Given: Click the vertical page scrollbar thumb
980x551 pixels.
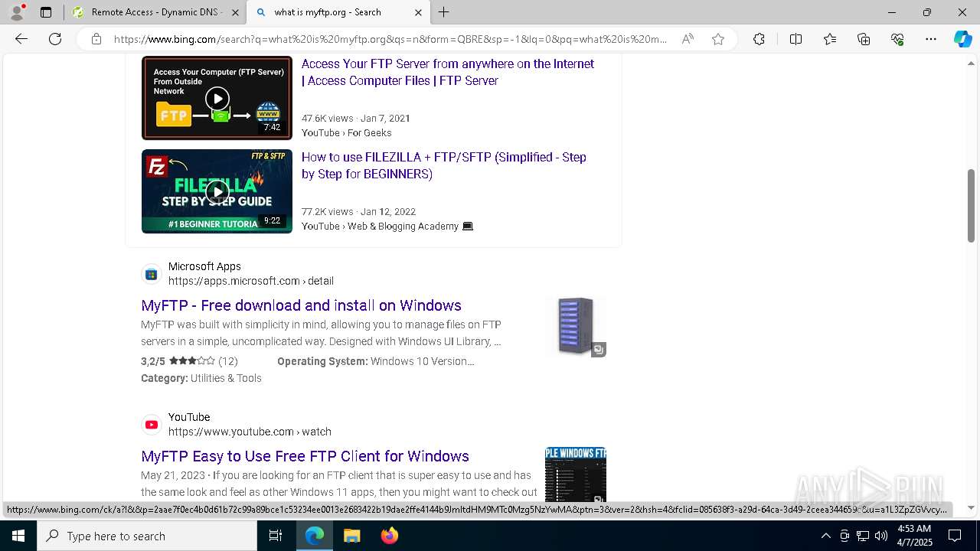Looking at the screenshot, I should tap(971, 205).
